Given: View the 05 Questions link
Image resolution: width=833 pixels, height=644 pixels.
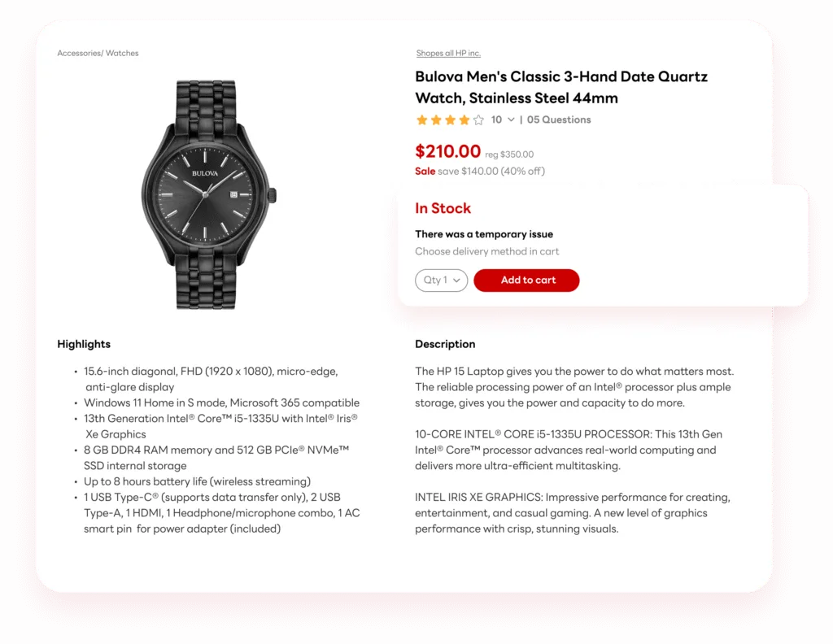Looking at the screenshot, I should click(x=559, y=120).
